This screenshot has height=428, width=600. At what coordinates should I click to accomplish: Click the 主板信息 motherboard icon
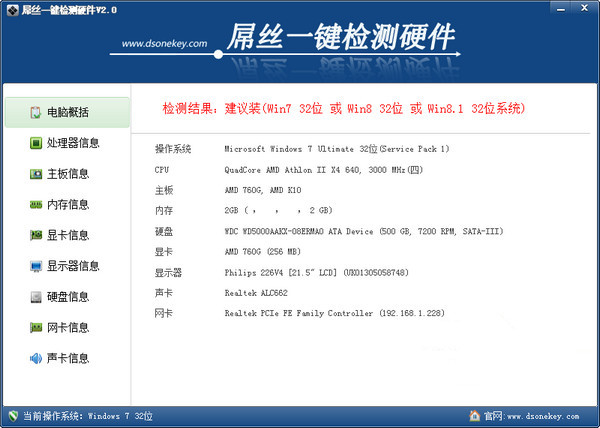36,174
